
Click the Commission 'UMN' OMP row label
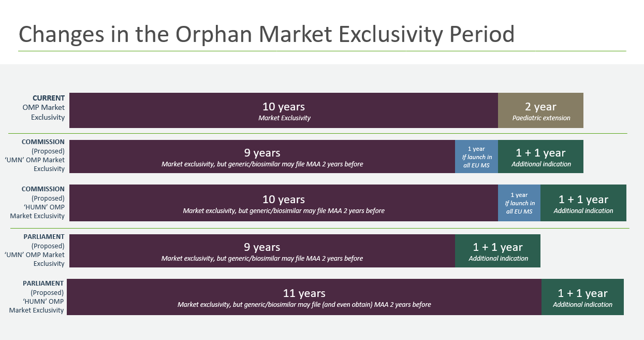(43, 155)
